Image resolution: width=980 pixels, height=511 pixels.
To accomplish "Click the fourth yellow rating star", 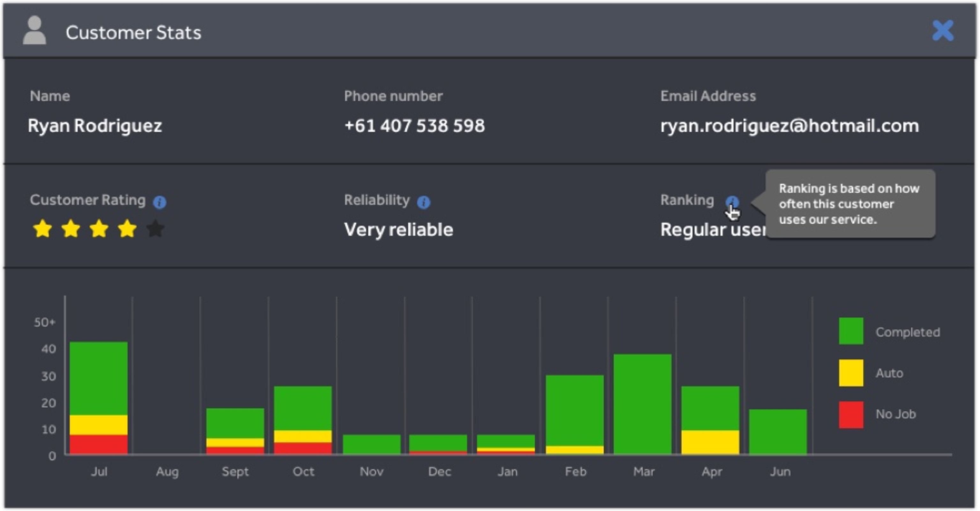I will [127, 229].
